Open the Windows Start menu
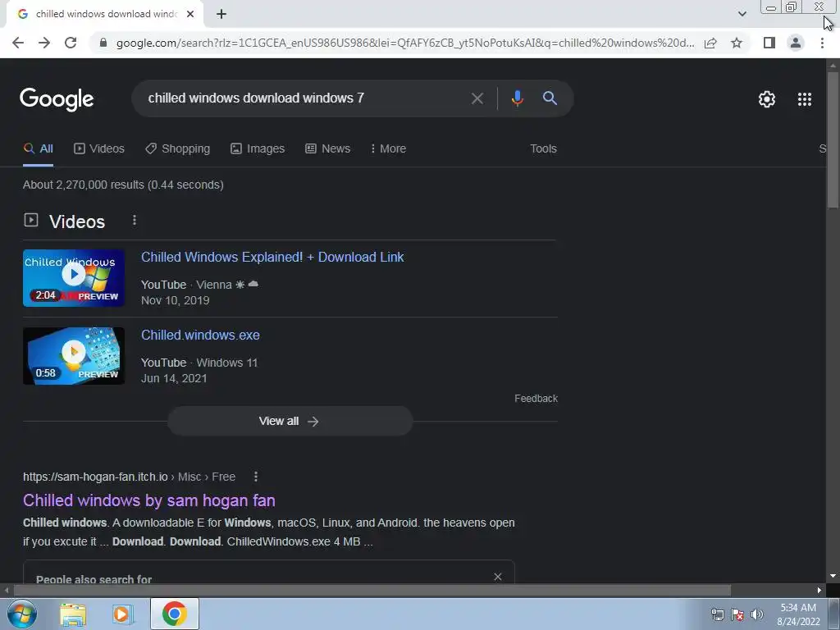This screenshot has height=630, width=840. (22, 614)
